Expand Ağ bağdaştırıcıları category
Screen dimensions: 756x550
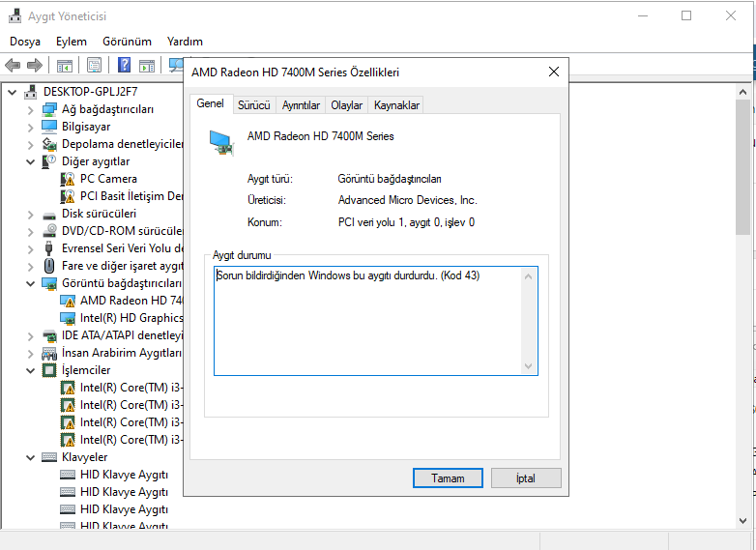point(30,110)
